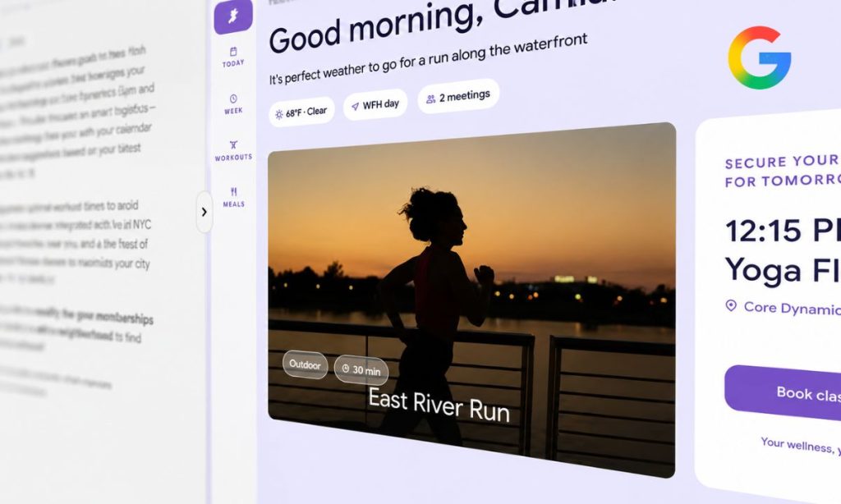Click the location pin icon near Core Dynamics
841x504 pixels.
click(x=730, y=305)
